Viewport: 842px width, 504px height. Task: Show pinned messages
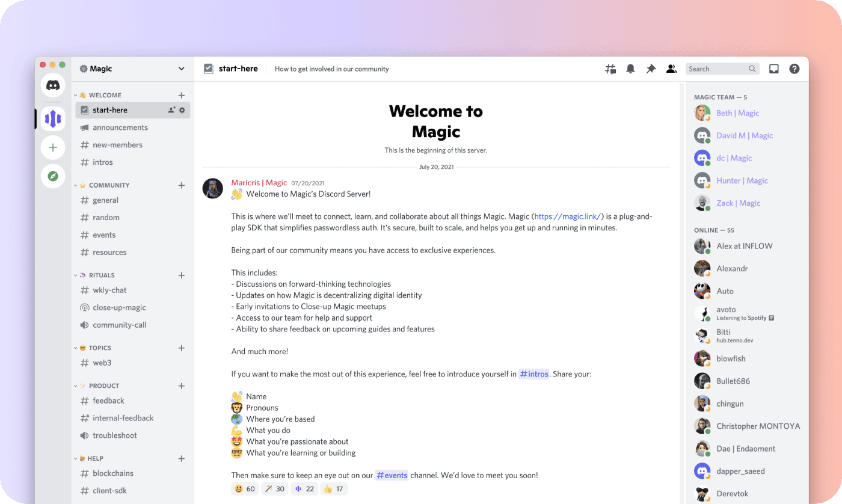(x=651, y=69)
